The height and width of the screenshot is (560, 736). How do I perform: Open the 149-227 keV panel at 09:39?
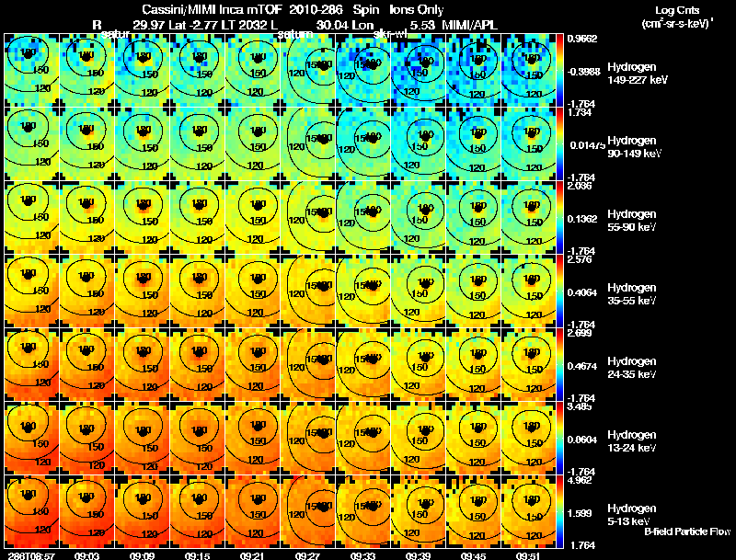(x=419, y=71)
